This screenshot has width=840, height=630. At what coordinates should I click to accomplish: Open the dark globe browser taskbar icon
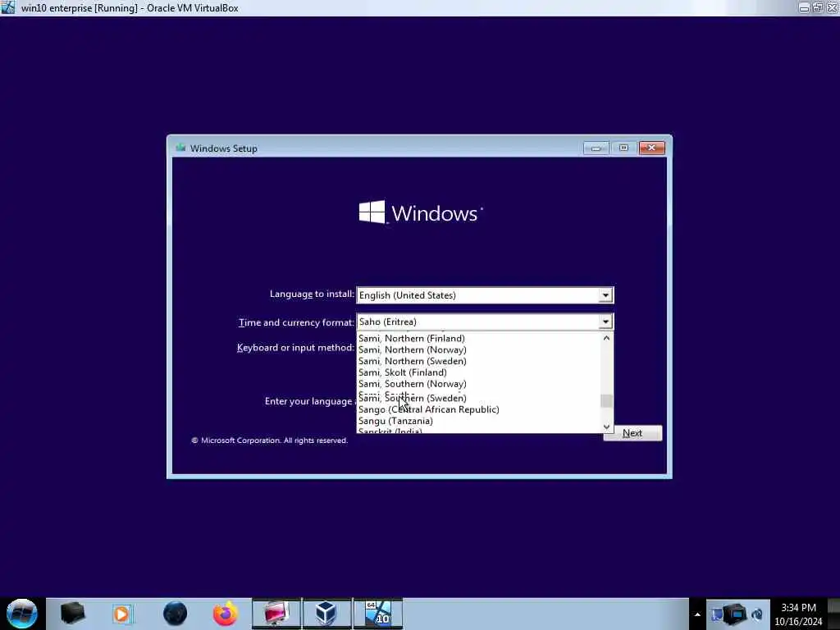(x=175, y=614)
